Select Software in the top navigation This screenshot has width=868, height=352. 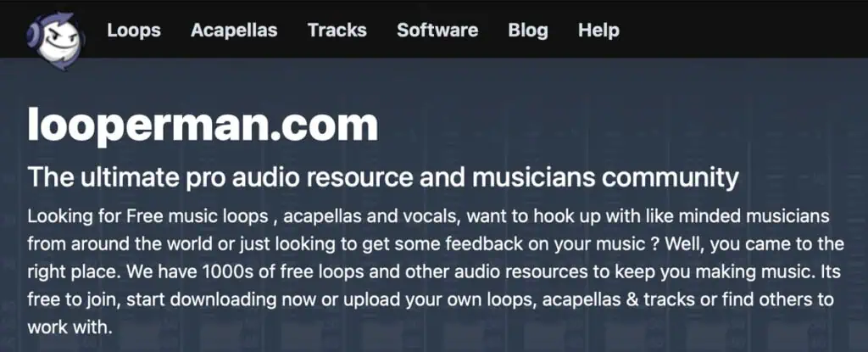tap(437, 30)
